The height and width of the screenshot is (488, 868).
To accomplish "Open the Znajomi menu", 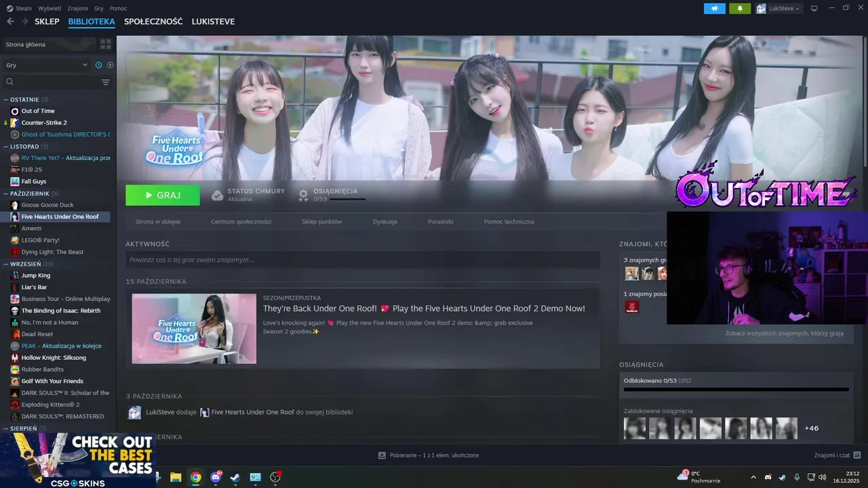I will [x=78, y=8].
